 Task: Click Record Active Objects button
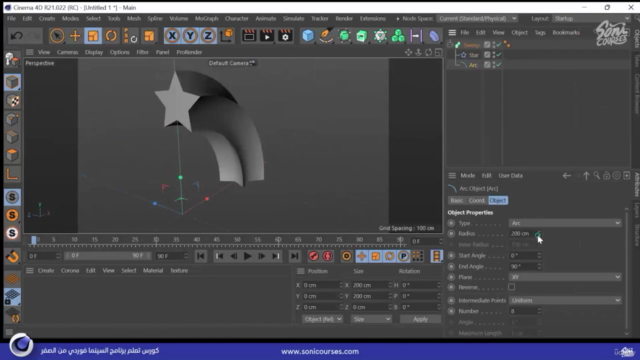click(313, 256)
